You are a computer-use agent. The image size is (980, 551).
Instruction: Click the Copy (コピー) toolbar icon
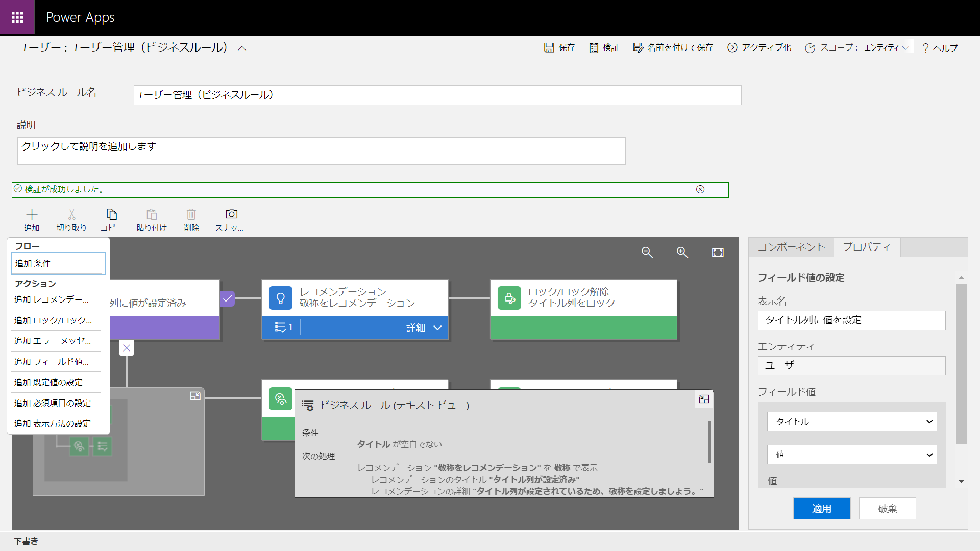(111, 214)
